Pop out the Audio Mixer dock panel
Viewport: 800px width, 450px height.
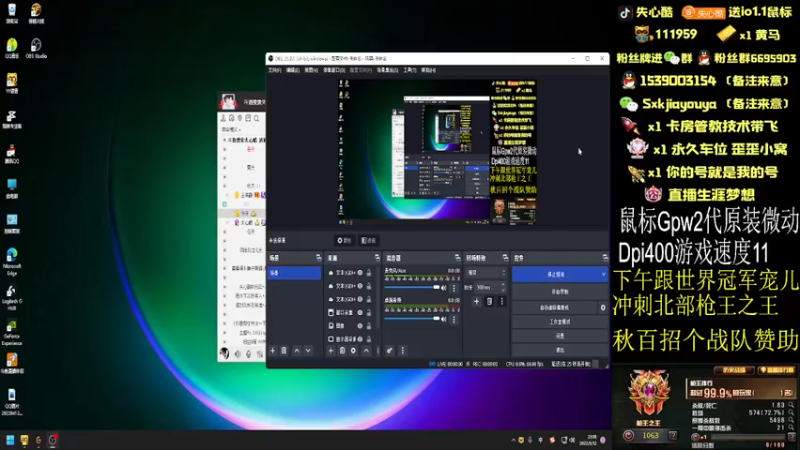(457, 258)
